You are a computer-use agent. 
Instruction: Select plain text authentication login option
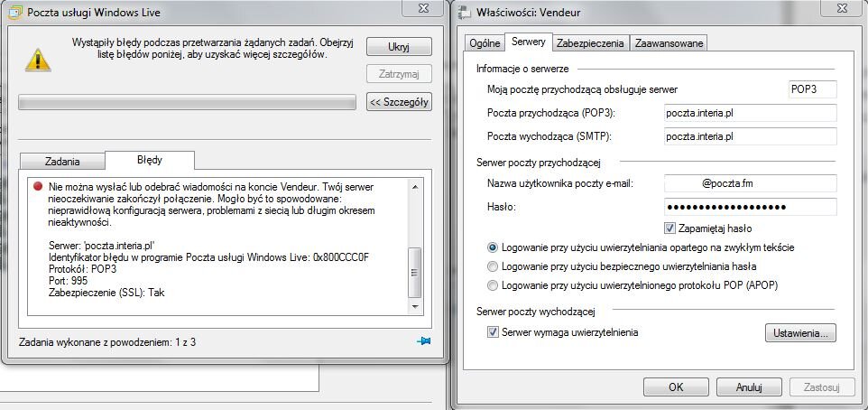(493, 247)
